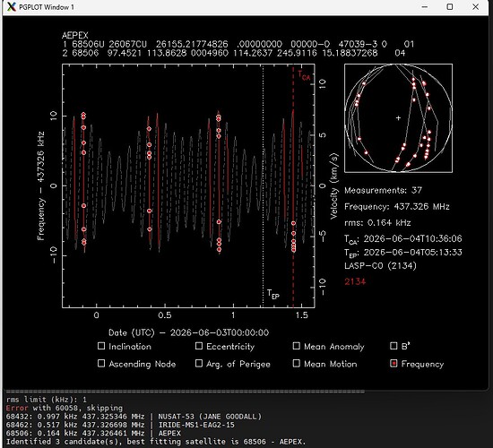The height and width of the screenshot is (448, 493).
Task: Click the 'Velocity (km/s)' axis label
Action: click(334, 185)
